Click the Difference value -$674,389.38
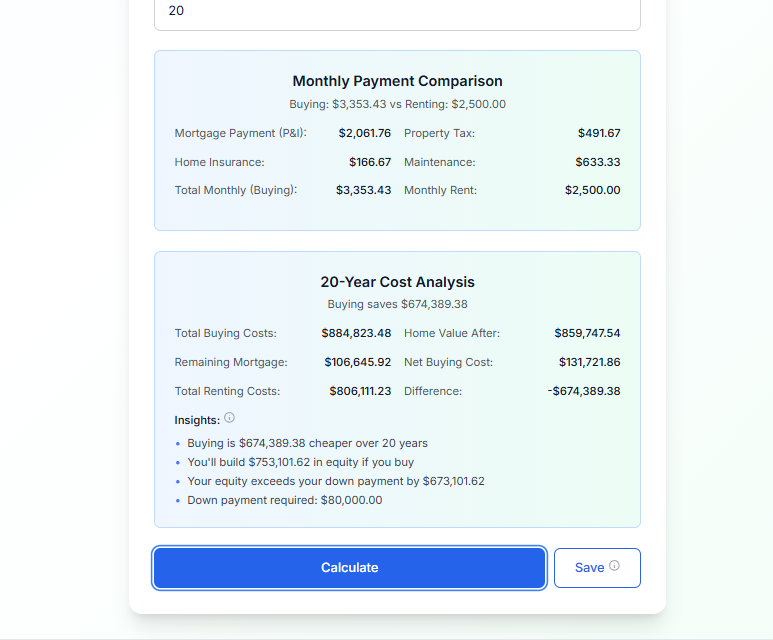 click(584, 391)
